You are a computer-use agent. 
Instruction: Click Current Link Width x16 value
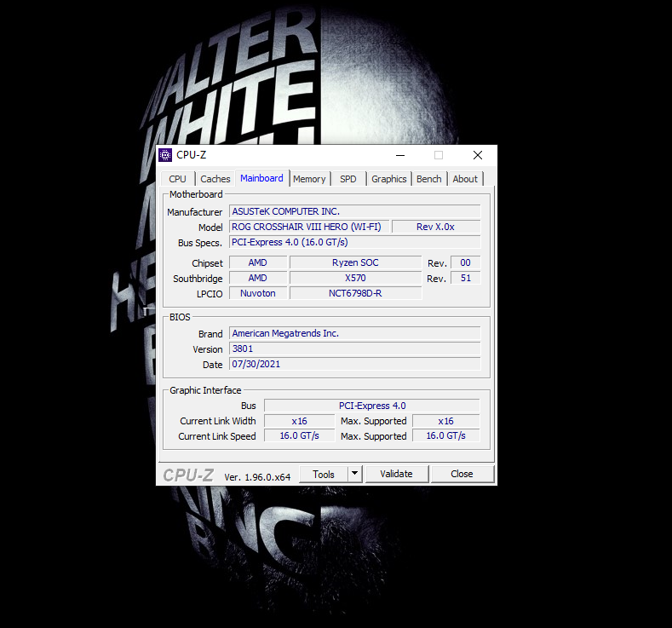[299, 421]
